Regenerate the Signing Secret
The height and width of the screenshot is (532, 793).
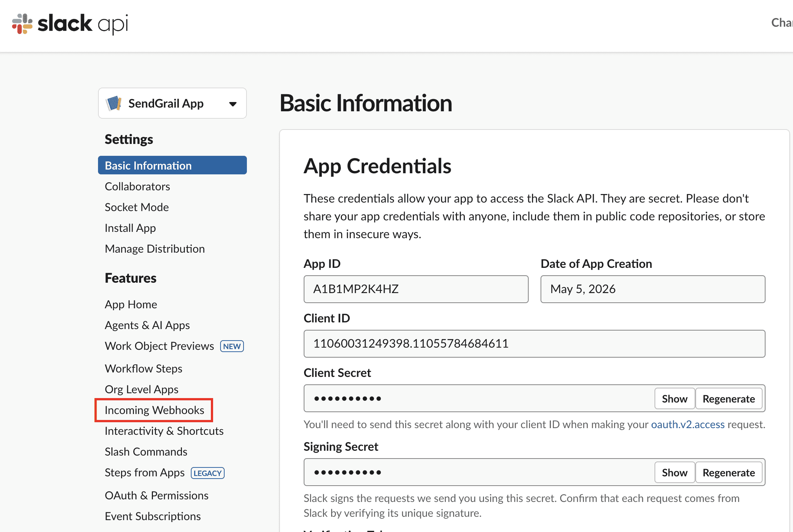(728, 473)
